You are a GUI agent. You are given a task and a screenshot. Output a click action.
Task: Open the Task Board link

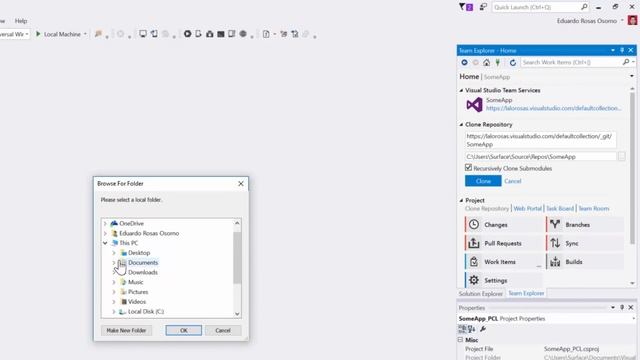coord(560,209)
